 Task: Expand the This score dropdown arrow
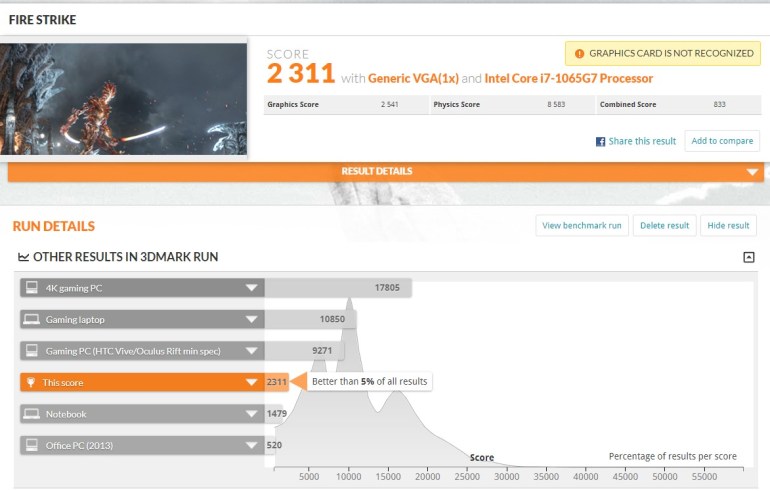pos(251,382)
